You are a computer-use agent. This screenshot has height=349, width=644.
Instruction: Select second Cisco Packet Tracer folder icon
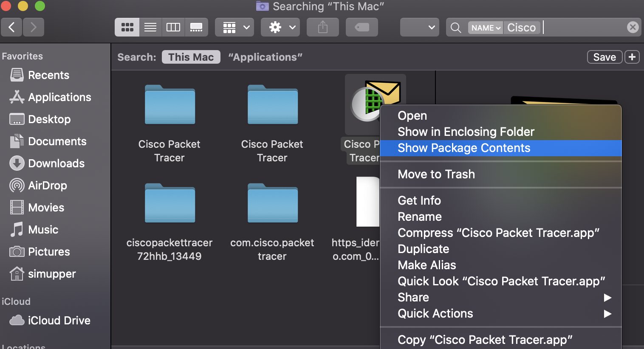pos(273,105)
